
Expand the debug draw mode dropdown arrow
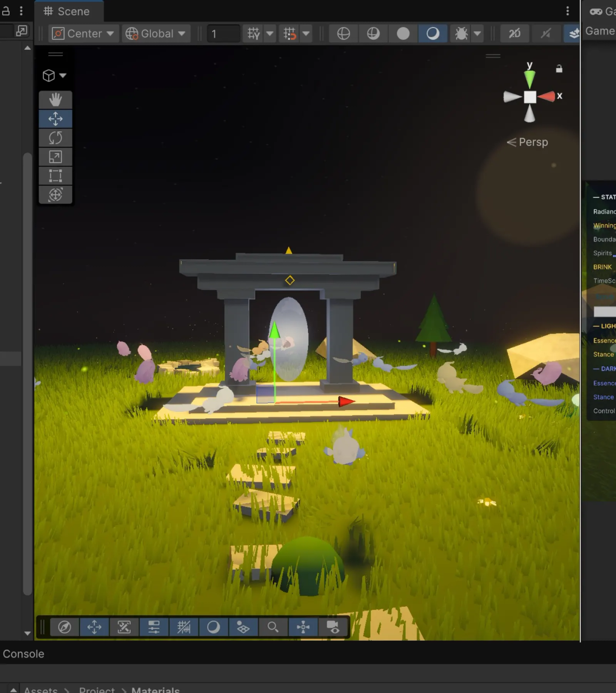(477, 33)
